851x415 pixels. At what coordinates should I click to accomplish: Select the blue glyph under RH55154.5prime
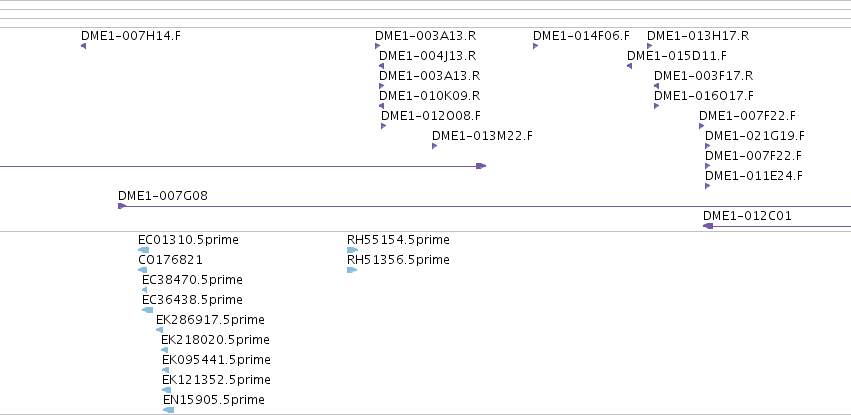click(x=352, y=250)
